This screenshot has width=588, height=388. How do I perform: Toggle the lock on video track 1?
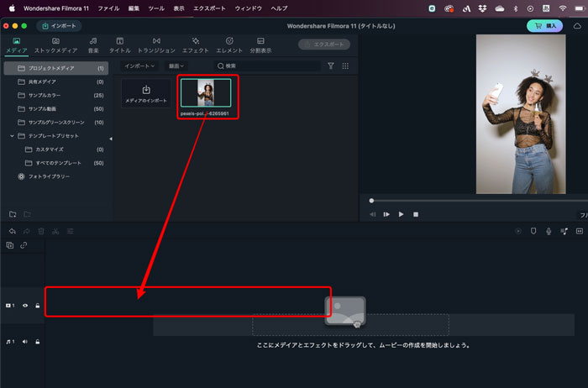click(38, 306)
